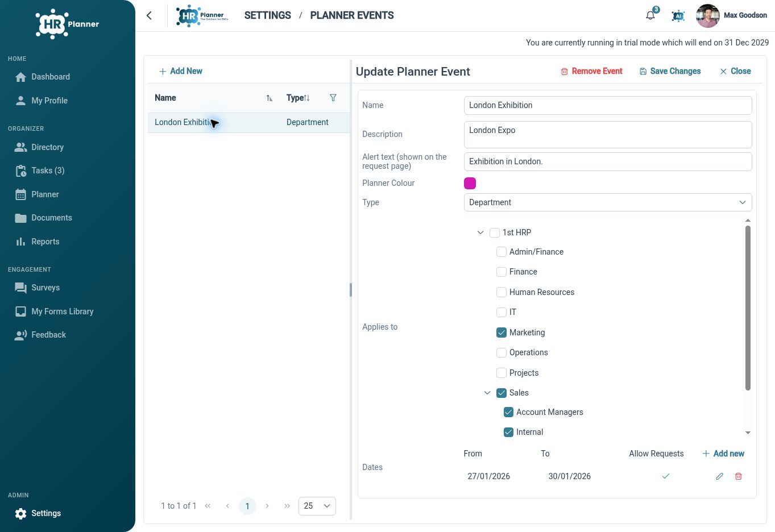Open the Type dropdown showing Department
Viewport: 775px width, 532px height.
[x=608, y=202]
